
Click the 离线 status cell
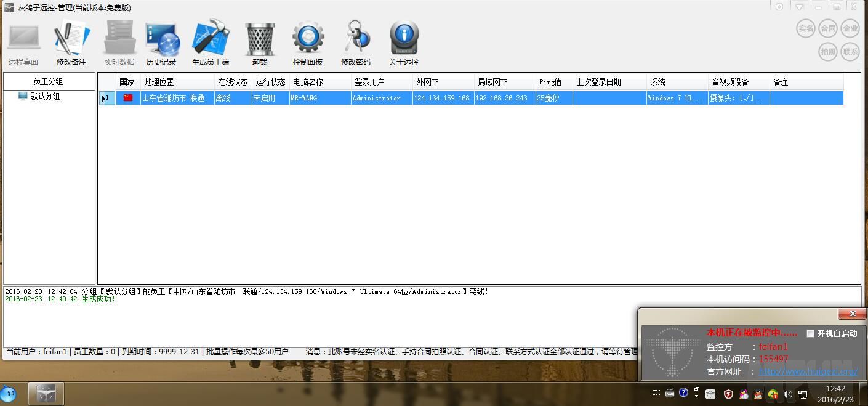pyautogui.click(x=233, y=98)
